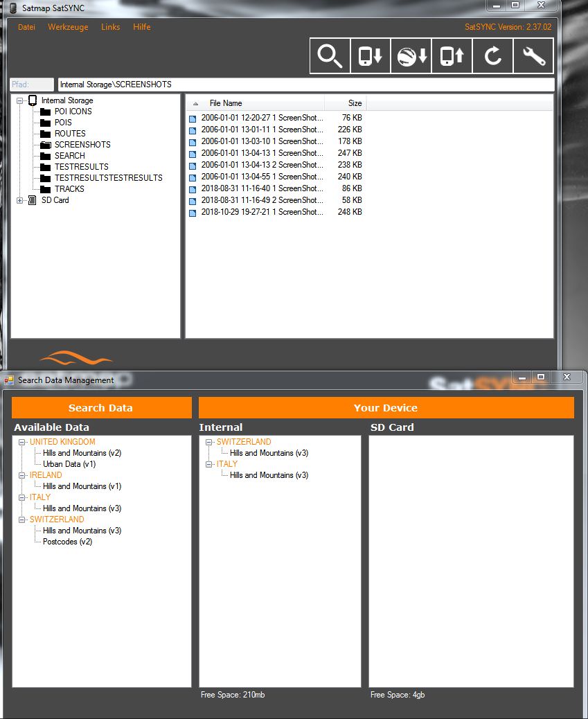This screenshot has height=719, width=588.
Task: Click file icon of 2006-01-01 13-03-10 screenshot
Action: (193, 142)
